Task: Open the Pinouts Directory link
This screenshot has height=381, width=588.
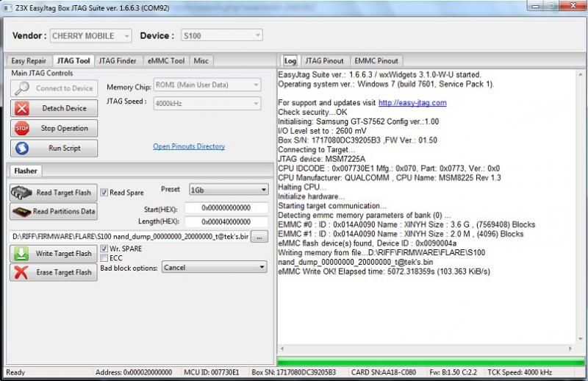Action: pos(189,146)
